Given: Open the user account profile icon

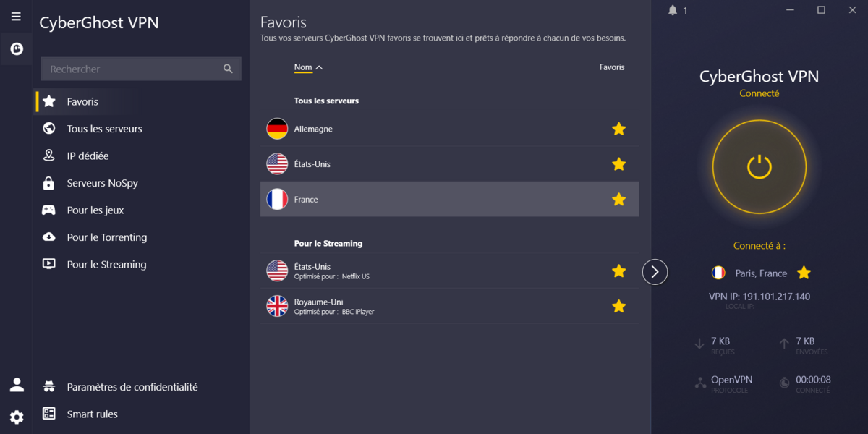Looking at the screenshot, I should [17, 385].
